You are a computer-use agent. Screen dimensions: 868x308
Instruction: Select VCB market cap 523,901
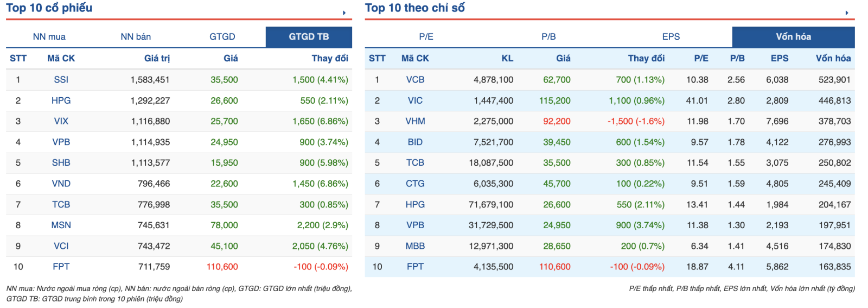tap(834, 79)
